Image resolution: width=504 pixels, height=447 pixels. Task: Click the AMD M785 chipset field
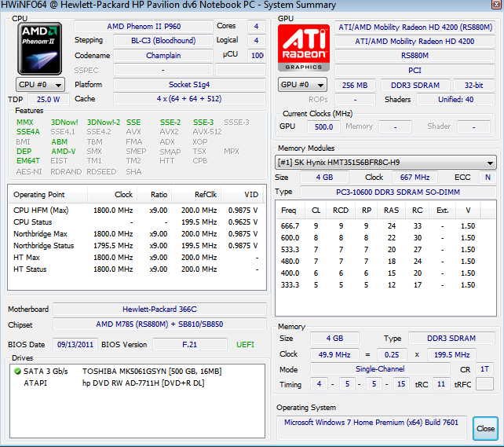pyautogui.click(x=159, y=324)
